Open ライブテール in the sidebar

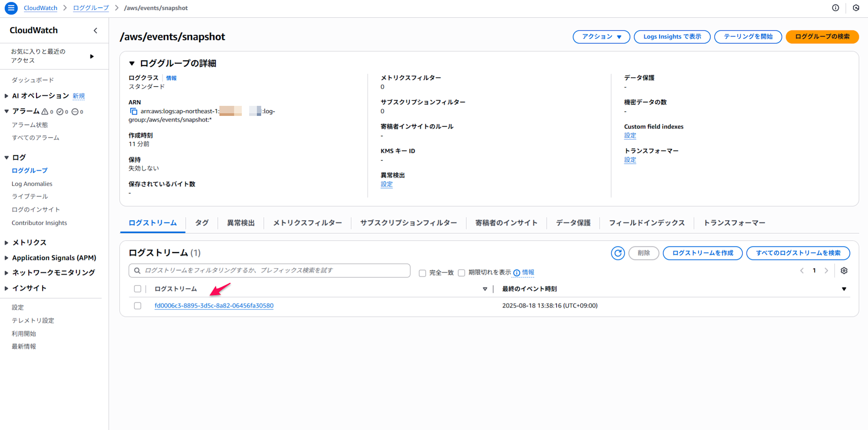[30, 197]
